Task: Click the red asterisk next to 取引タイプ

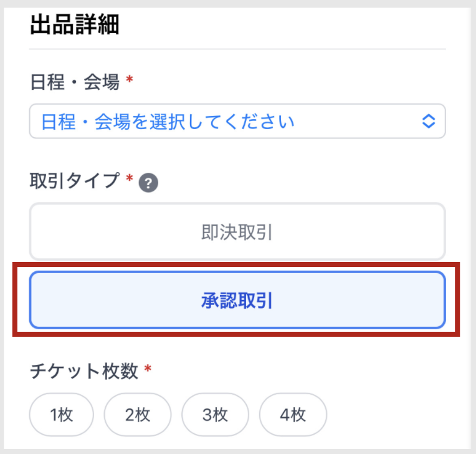Action: [x=129, y=178]
